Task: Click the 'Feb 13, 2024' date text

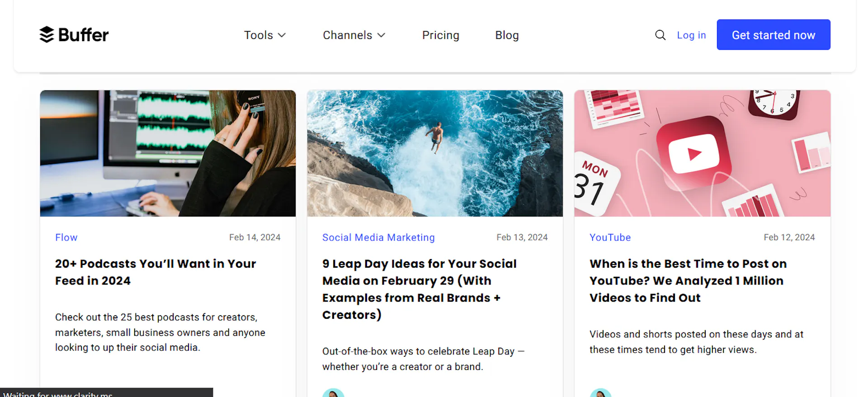Action: (522, 237)
